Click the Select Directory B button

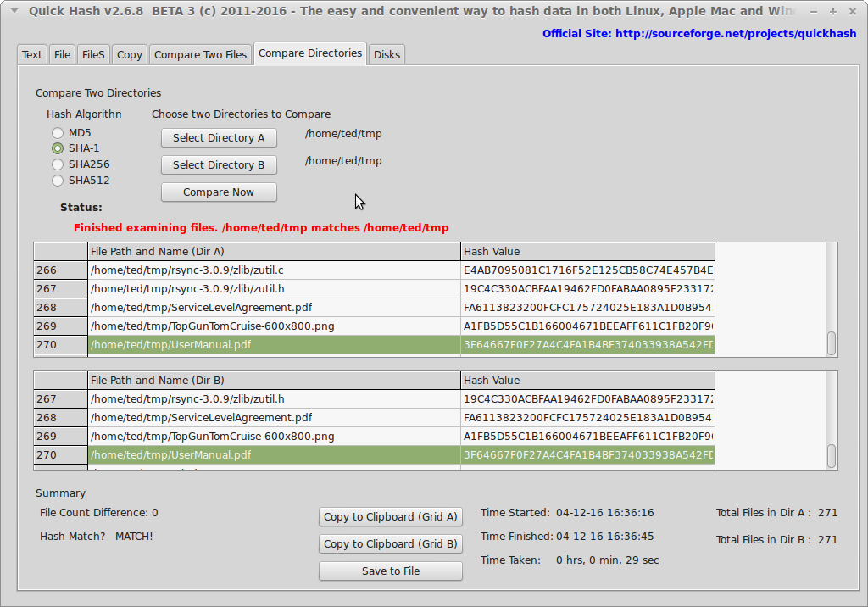(x=219, y=165)
